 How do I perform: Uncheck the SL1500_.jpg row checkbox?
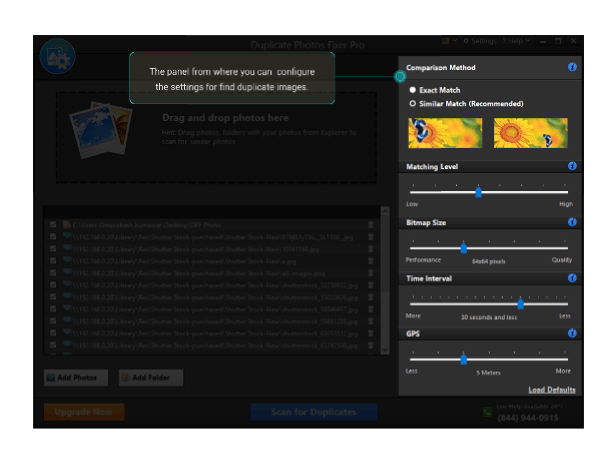(x=53, y=236)
